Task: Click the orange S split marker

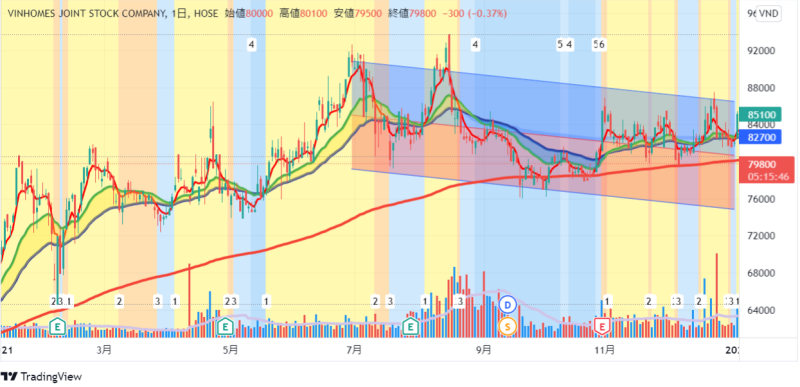Action: coord(507,326)
